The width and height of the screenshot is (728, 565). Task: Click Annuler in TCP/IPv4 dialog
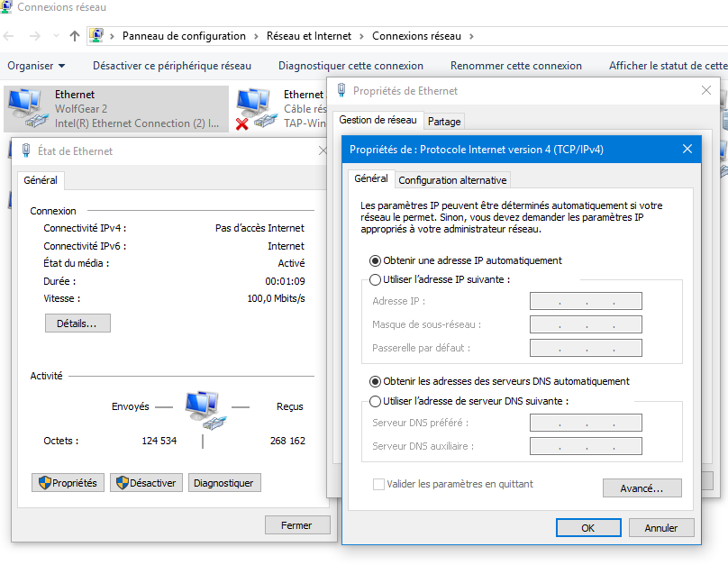click(661, 528)
